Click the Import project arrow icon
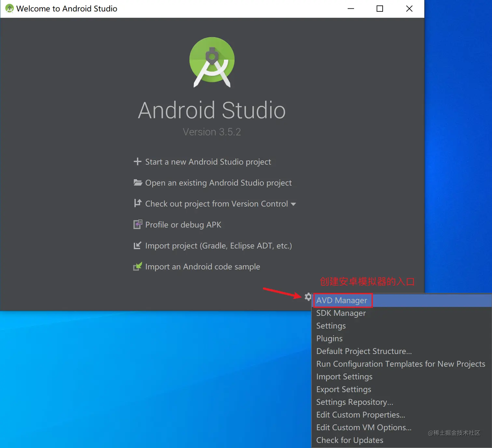Image resolution: width=492 pixels, height=448 pixels. [137, 245]
